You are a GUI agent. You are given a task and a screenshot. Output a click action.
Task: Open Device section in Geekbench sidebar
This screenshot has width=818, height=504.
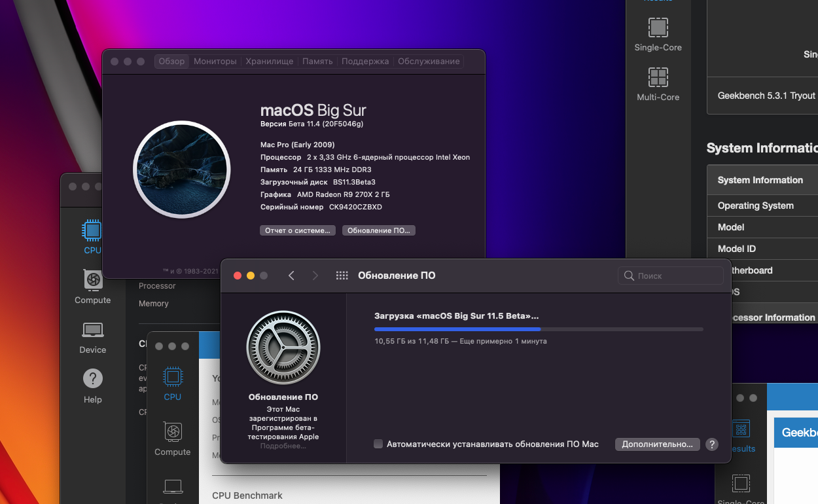click(92, 337)
